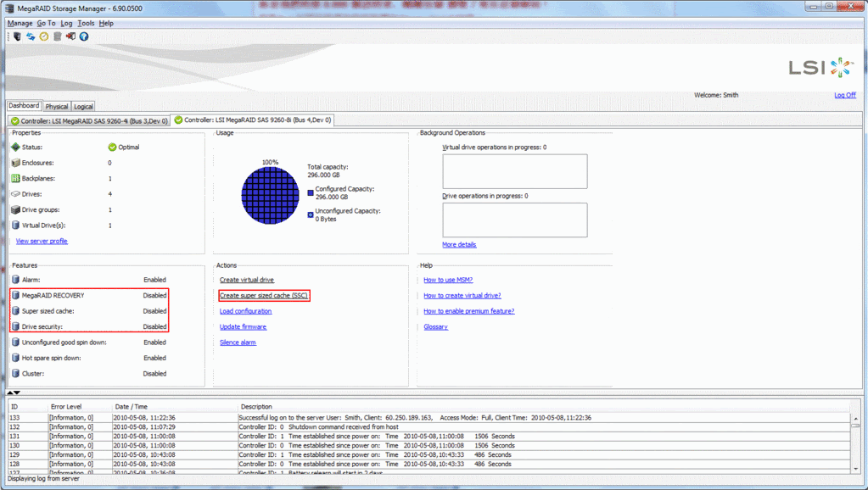
Task: Click the Drive operations in progress list box
Action: tap(515, 220)
